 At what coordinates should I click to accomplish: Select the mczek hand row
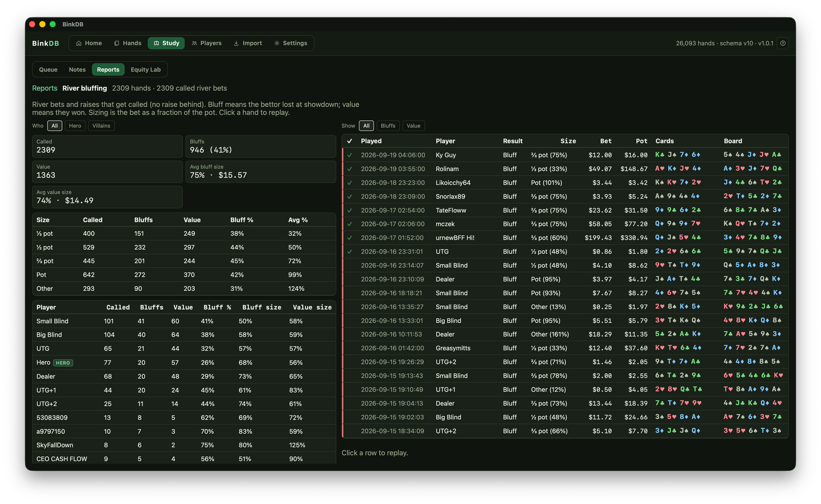(565, 224)
